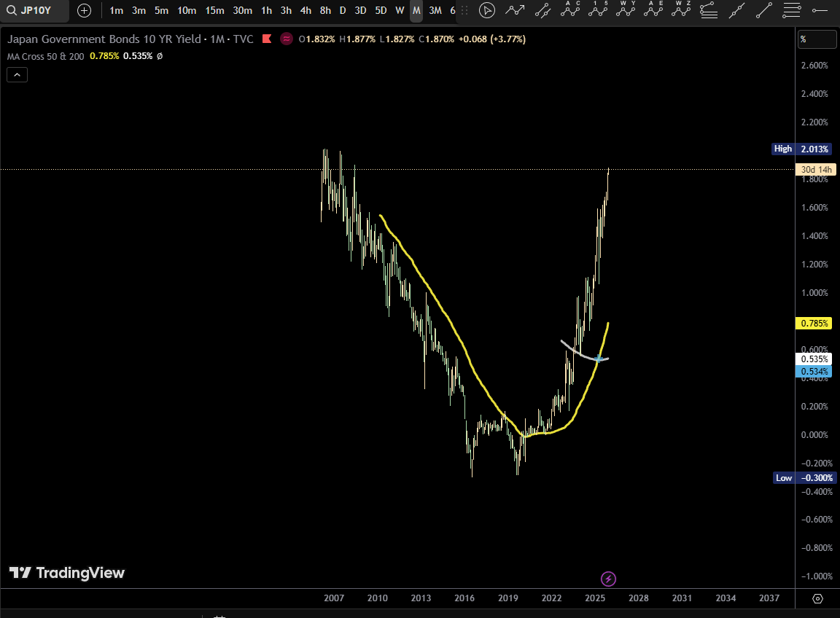Viewport: 840px width, 618px height.
Task: Click the Japan Government Bonds 10 YR Yield title
Action: click(x=104, y=39)
